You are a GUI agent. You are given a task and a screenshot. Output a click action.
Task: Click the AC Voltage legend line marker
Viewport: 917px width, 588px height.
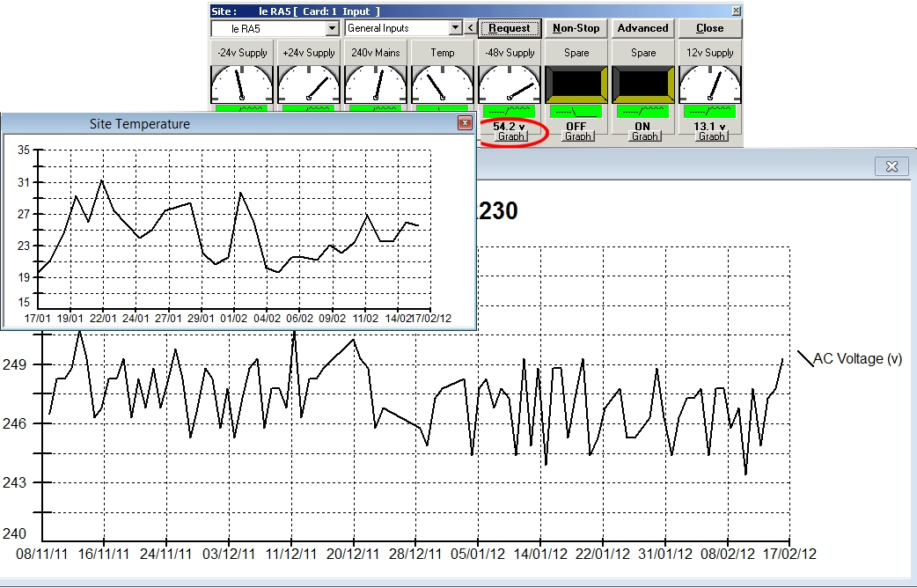coord(804,358)
